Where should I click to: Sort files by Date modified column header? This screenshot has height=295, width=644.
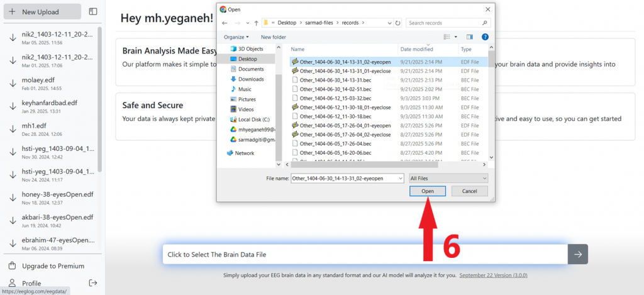(x=416, y=49)
